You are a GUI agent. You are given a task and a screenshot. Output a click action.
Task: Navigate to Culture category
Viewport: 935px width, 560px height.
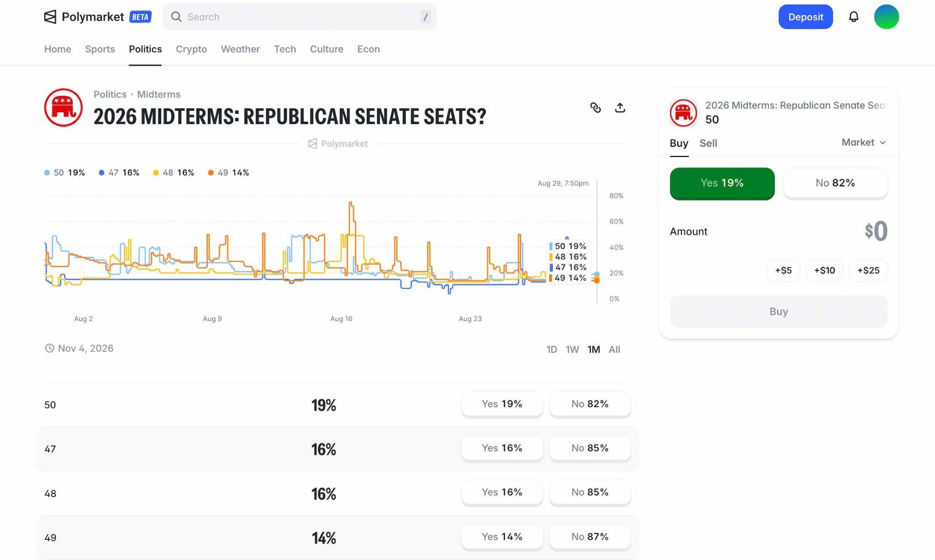326,49
